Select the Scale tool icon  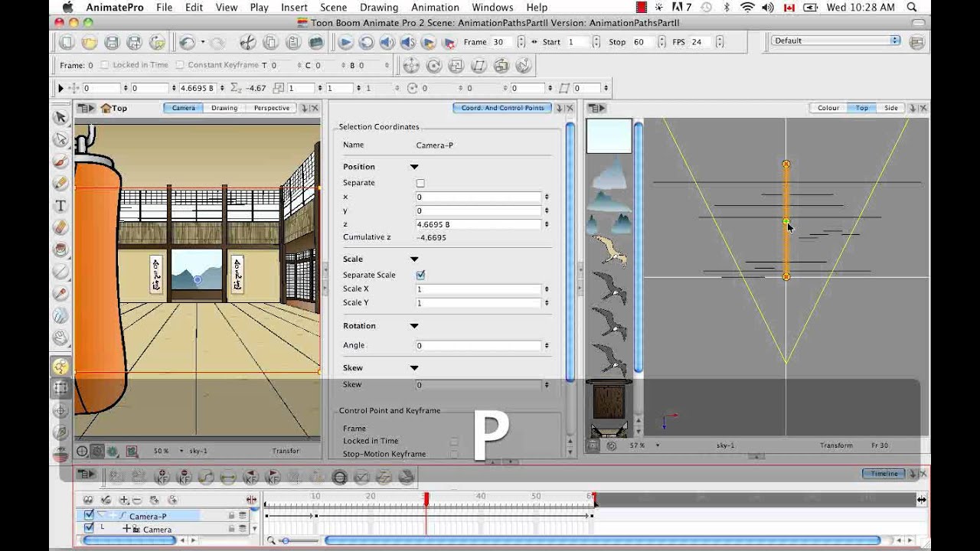coord(456,66)
